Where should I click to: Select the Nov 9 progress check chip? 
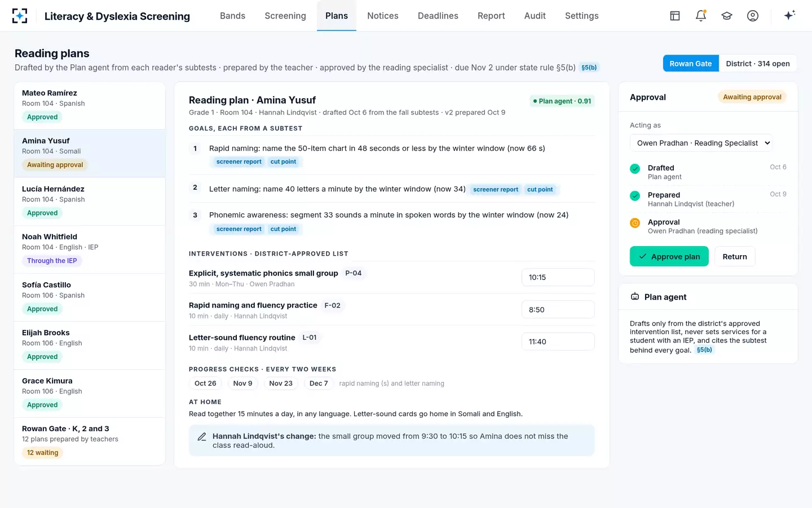pos(243,383)
